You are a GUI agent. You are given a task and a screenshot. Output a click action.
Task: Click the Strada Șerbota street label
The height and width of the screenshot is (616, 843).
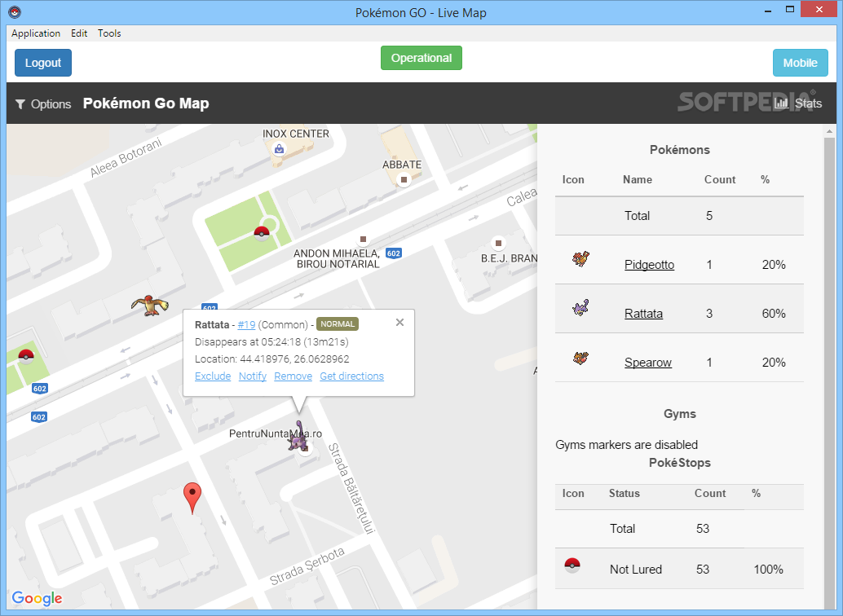click(x=307, y=566)
